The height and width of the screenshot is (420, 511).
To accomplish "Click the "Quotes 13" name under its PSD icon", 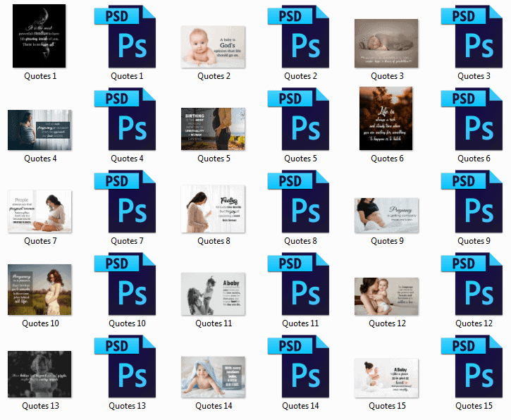I will point(127,406).
